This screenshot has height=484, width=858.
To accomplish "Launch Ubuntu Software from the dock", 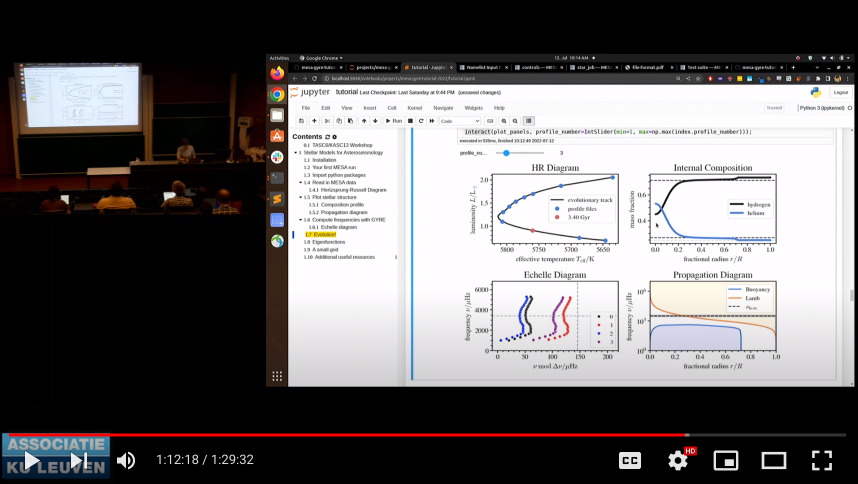I will tap(277, 136).
